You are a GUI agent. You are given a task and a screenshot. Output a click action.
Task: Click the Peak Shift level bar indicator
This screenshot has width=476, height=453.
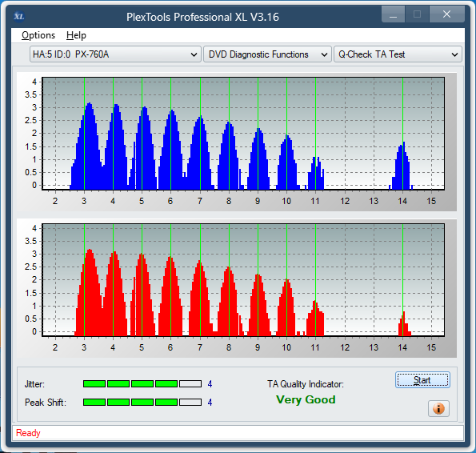point(142,403)
